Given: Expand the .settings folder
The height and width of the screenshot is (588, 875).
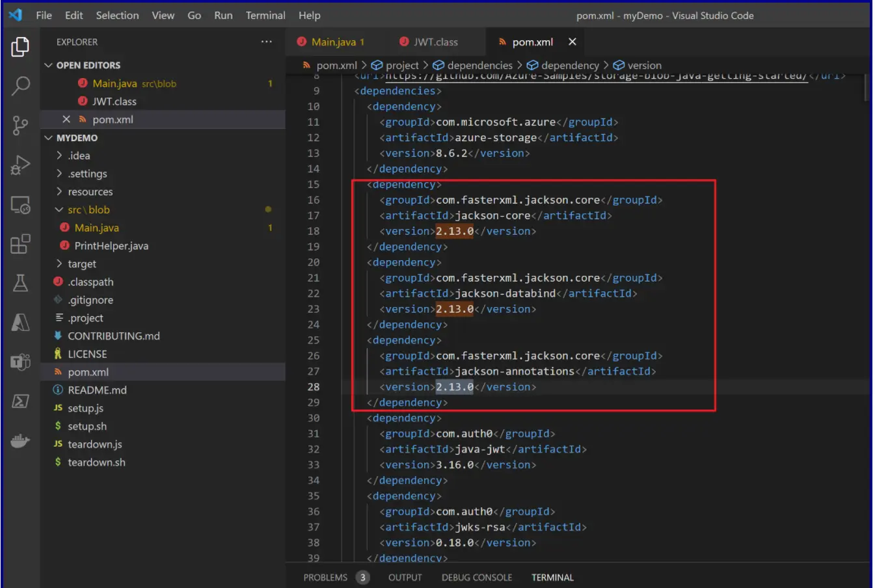Looking at the screenshot, I should coord(59,174).
